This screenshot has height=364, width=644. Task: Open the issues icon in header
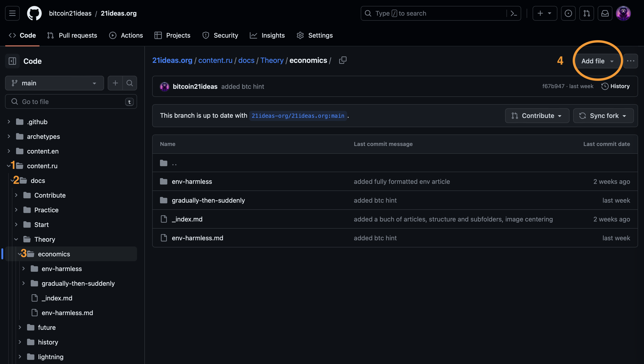568,13
